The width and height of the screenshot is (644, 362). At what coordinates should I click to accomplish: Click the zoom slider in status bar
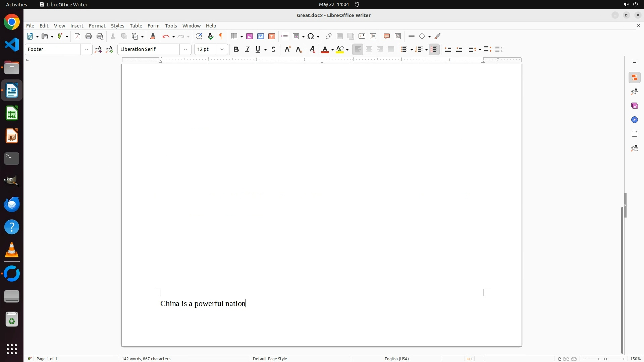(x=605, y=359)
